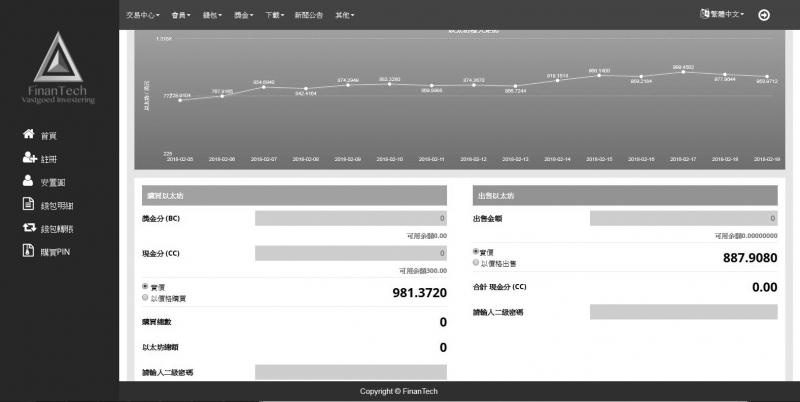Select 實價 radio in the sell panel
Viewport: 800px width, 402px height.
tap(476, 252)
